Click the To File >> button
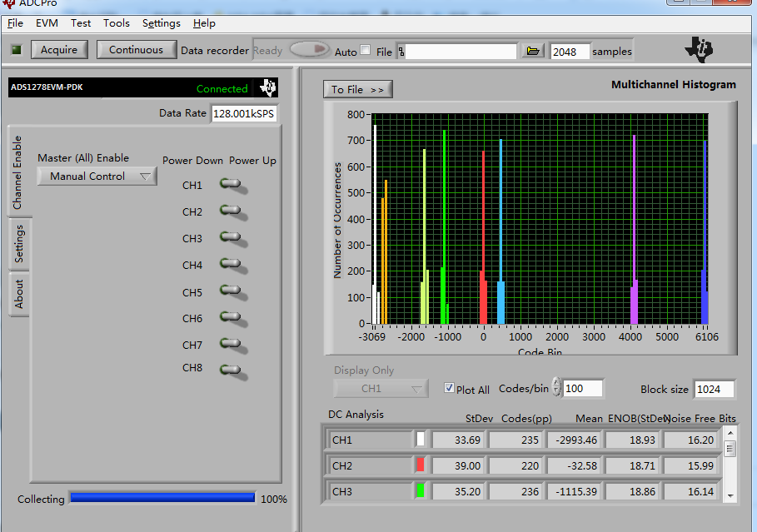The height and width of the screenshot is (532, 757). [357, 90]
